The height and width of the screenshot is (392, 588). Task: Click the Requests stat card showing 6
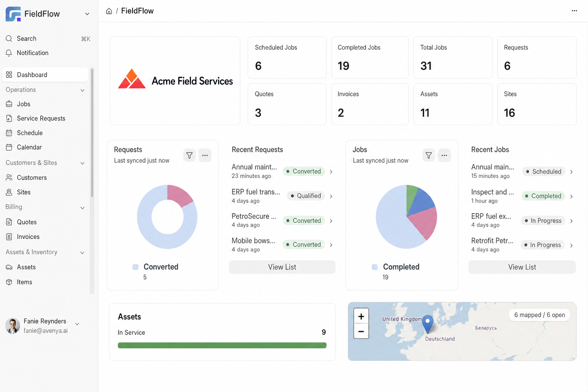coord(537,57)
